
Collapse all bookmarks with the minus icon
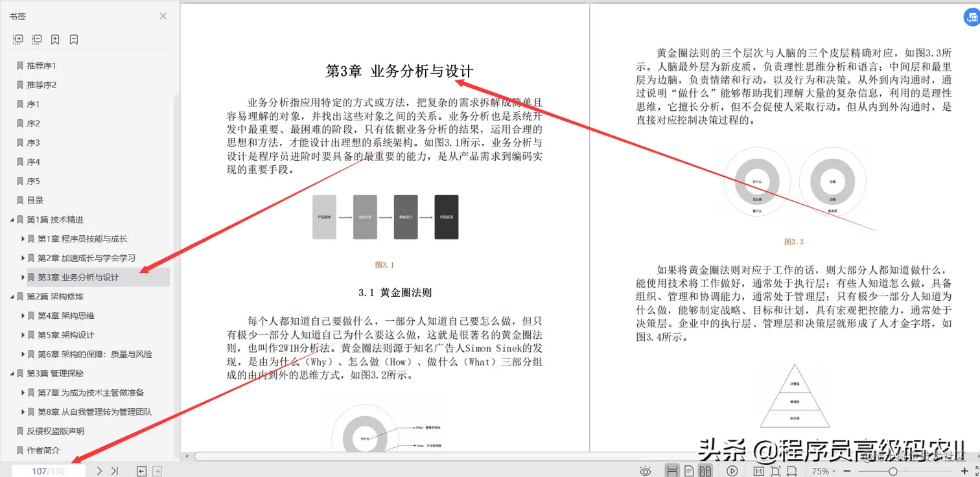click(x=37, y=39)
